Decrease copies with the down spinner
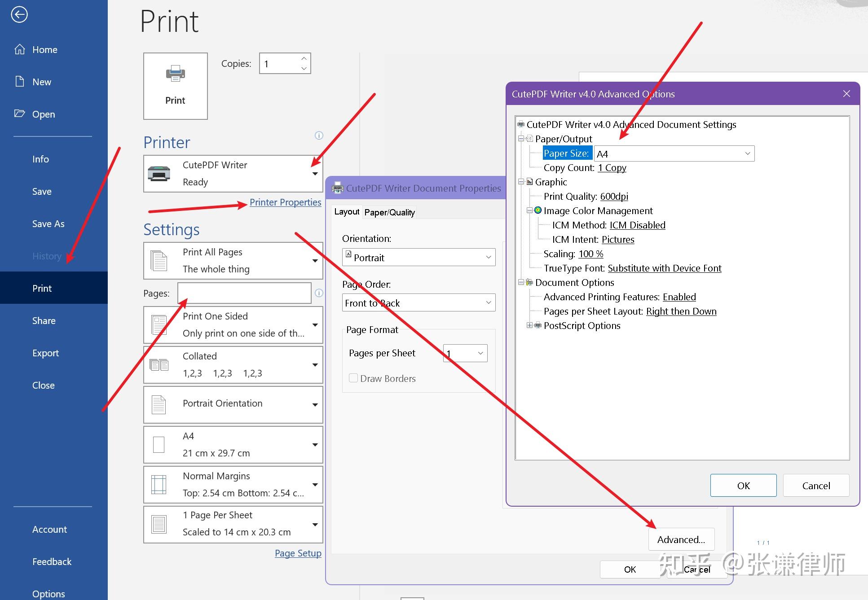 click(x=304, y=68)
